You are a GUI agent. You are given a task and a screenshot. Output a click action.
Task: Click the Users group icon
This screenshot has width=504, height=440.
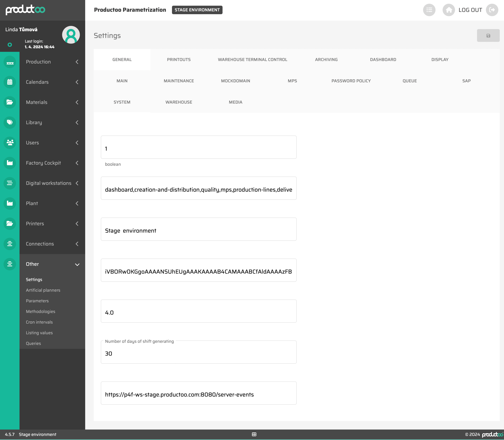(10, 143)
